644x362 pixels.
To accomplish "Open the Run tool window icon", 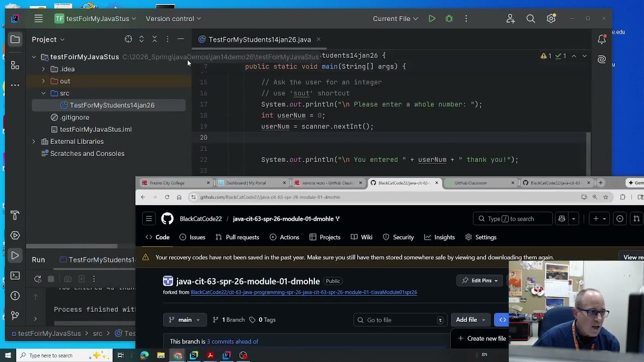I will click(x=15, y=255).
